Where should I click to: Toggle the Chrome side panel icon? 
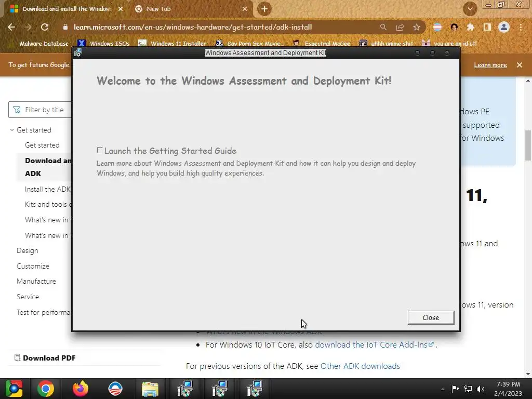(x=487, y=27)
